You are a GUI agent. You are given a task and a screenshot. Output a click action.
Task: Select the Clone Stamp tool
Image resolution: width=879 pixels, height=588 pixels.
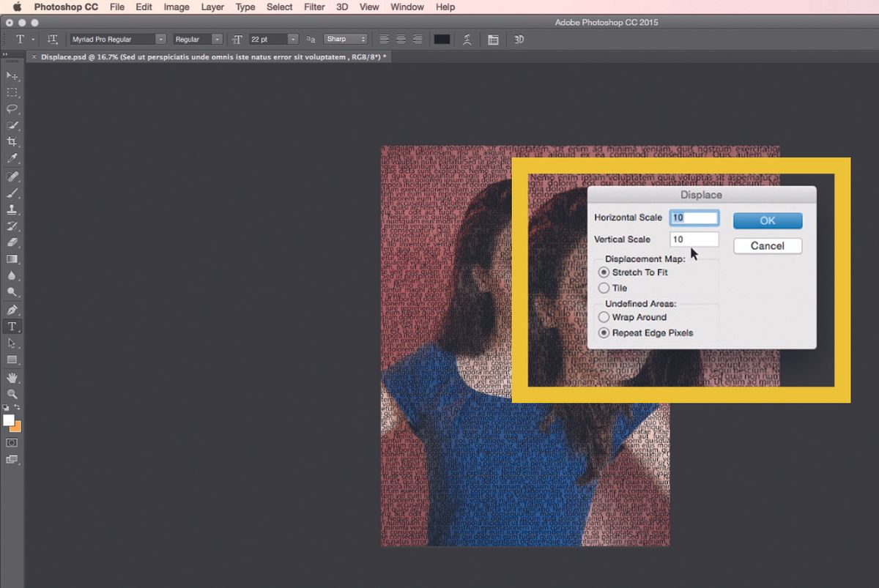coord(12,209)
